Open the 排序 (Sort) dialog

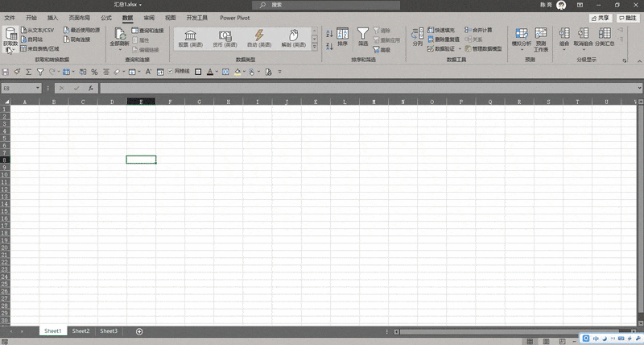(342, 35)
